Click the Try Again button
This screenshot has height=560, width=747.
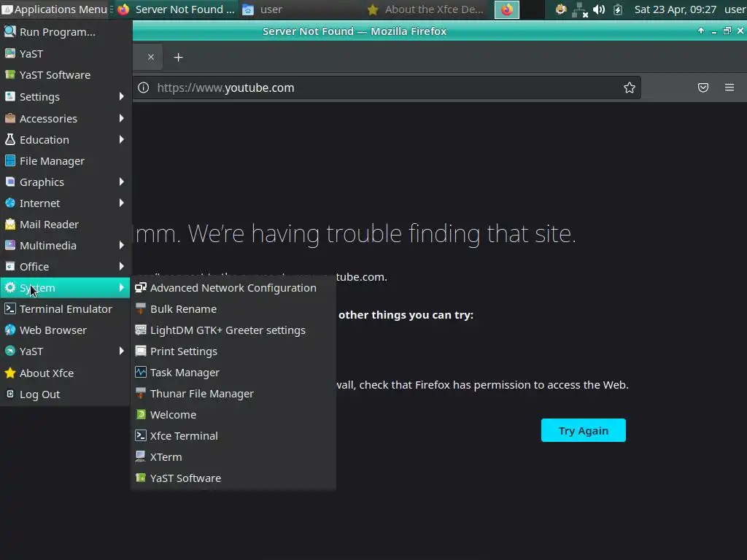pyautogui.click(x=583, y=430)
